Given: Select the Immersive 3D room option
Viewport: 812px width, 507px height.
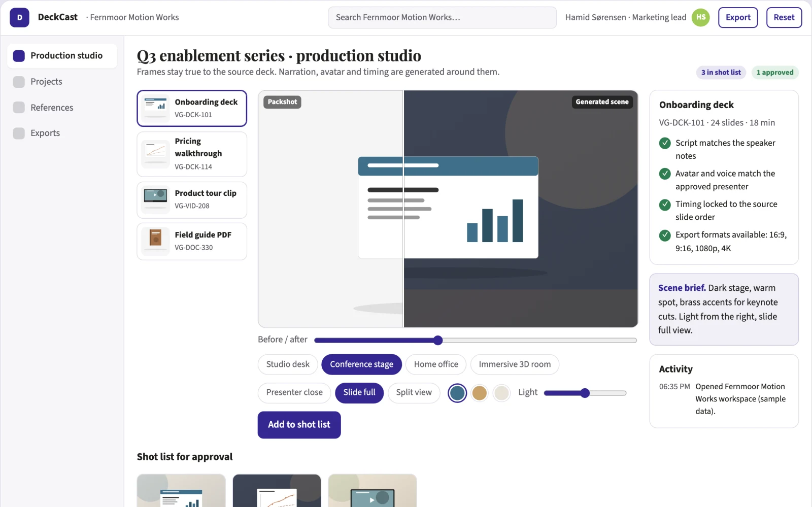Looking at the screenshot, I should 515,364.
